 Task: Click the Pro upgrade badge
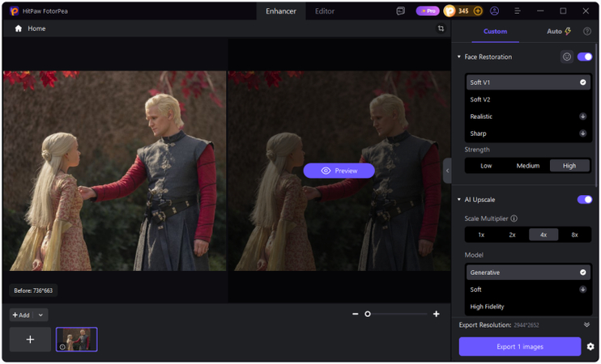click(x=428, y=11)
